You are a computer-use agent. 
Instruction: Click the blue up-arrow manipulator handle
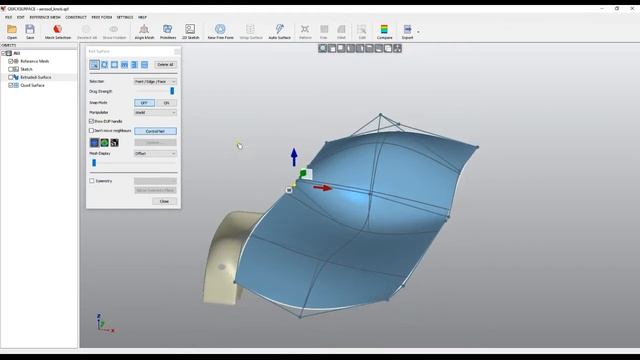pos(294,157)
